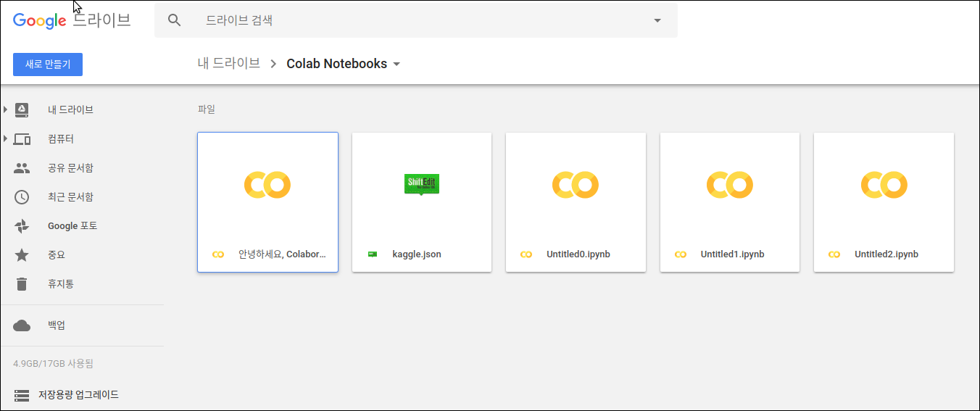The height and width of the screenshot is (411, 980).
Task: Click the 백업 cloud icon
Action: [22, 325]
